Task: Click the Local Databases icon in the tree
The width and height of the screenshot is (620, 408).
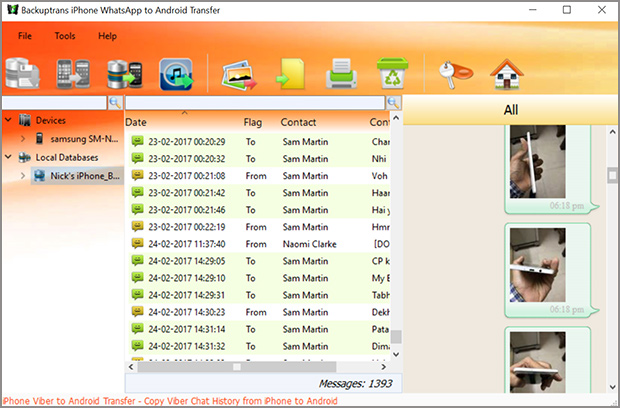Action: point(25,157)
